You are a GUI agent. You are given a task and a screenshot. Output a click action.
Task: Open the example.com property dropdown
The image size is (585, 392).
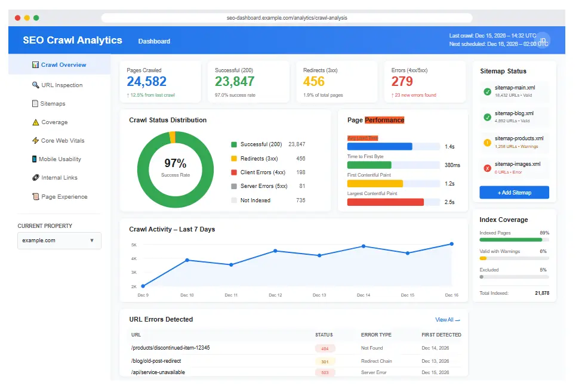click(x=59, y=240)
